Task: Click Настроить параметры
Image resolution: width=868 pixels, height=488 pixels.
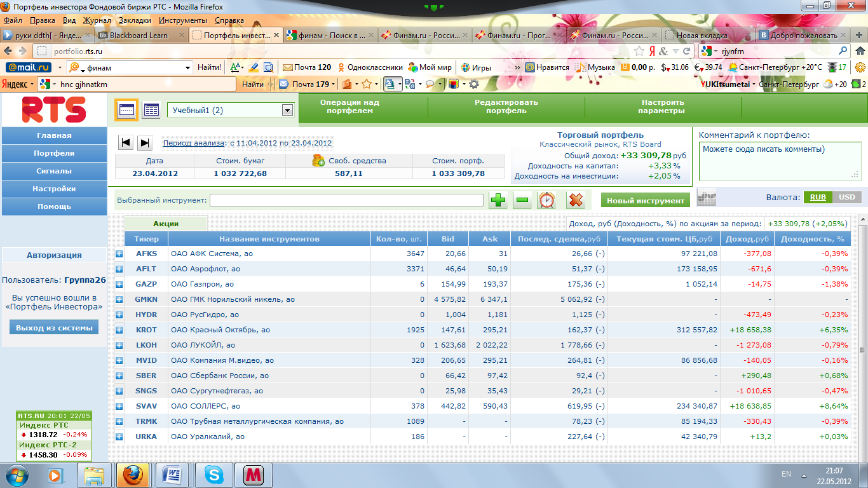Action: click(663, 106)
